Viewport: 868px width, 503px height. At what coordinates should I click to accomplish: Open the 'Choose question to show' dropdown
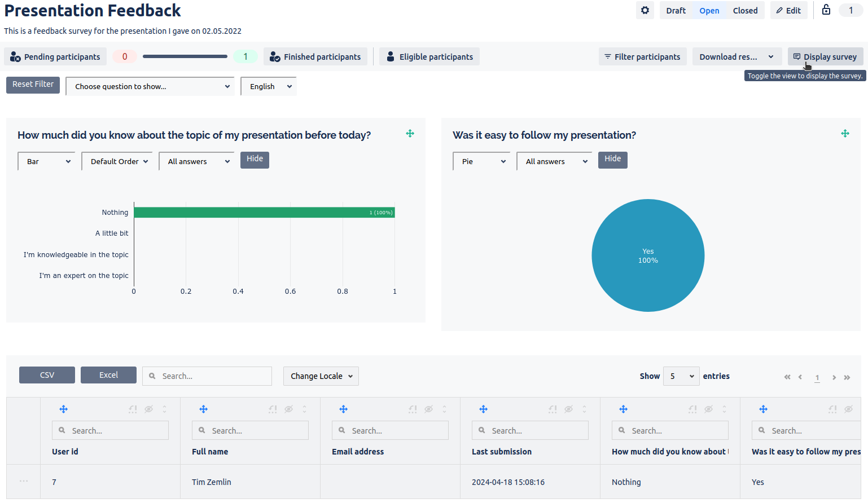[150, 86]
